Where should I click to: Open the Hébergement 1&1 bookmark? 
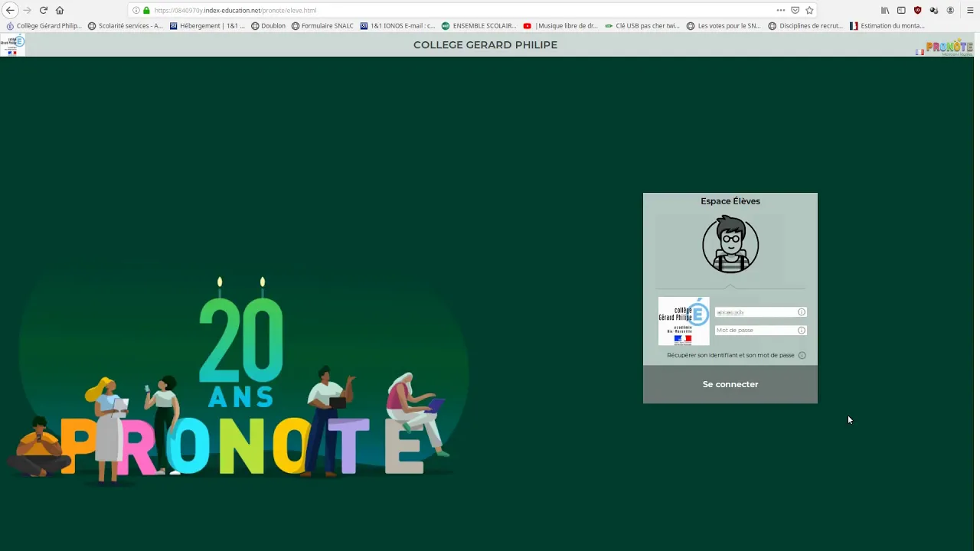pyautogui.click(x=207, y=25)
